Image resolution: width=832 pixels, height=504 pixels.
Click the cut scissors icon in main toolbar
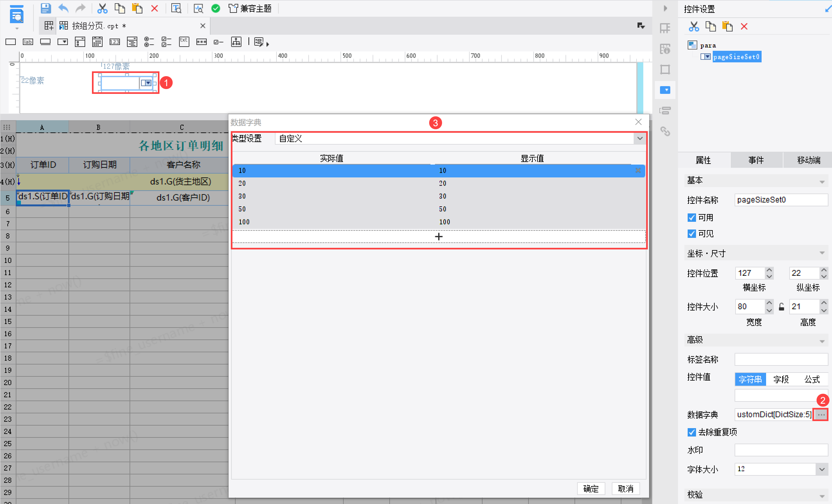click(102, 8)
